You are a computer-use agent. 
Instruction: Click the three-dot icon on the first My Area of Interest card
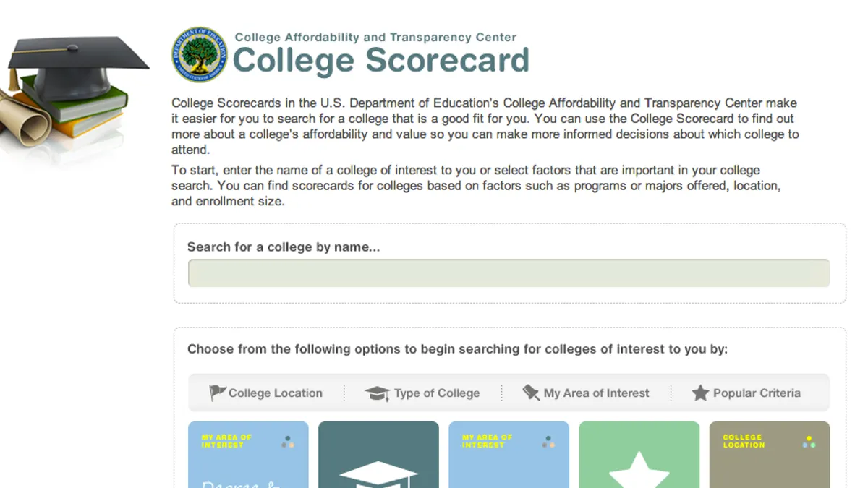(288, 441)
